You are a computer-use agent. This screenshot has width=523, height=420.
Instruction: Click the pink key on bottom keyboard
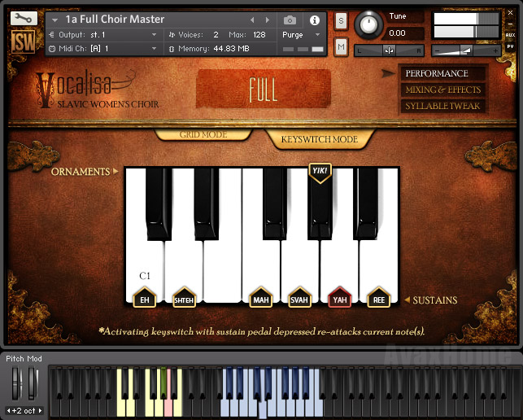point(168,409)
